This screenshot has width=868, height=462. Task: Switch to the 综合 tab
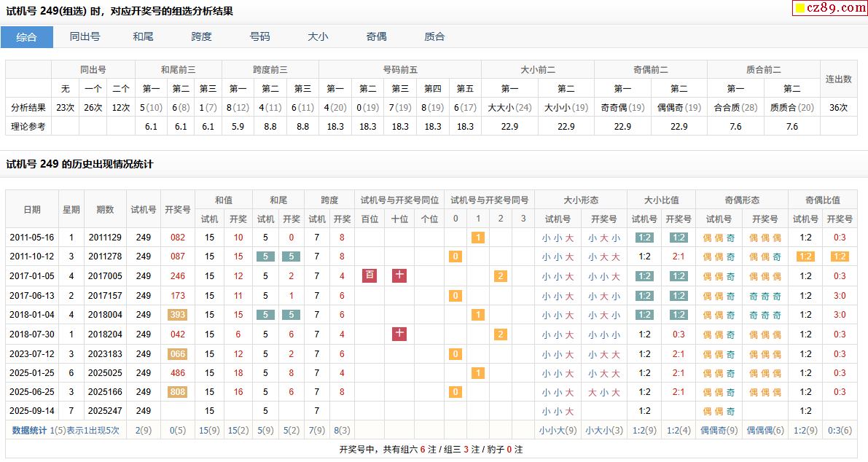click(x=27, y=37)
